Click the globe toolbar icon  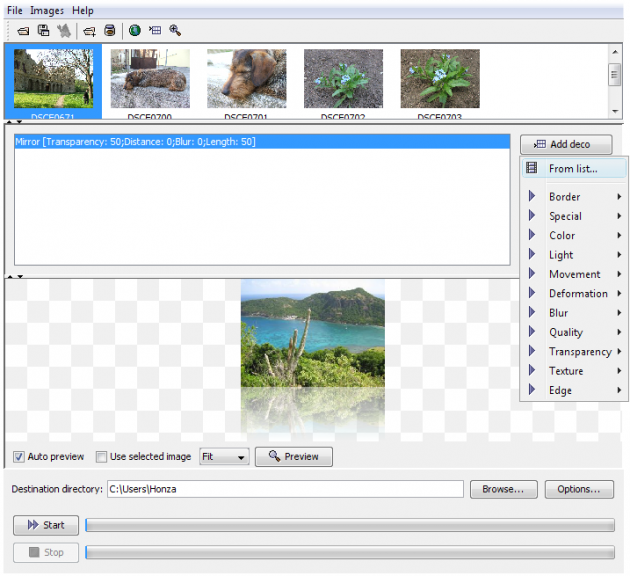pyautogui.click(x=135, y=30)
